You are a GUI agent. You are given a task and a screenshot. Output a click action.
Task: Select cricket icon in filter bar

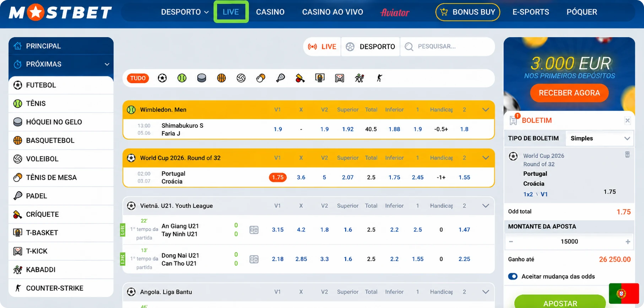click(x=300, y=78)
